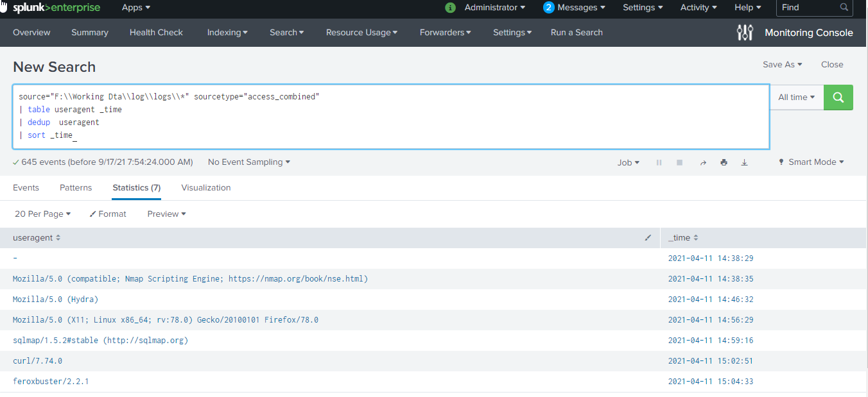868x397 pixels.
Task: Open the search magnifier to run the query
Action: (838, 97)
